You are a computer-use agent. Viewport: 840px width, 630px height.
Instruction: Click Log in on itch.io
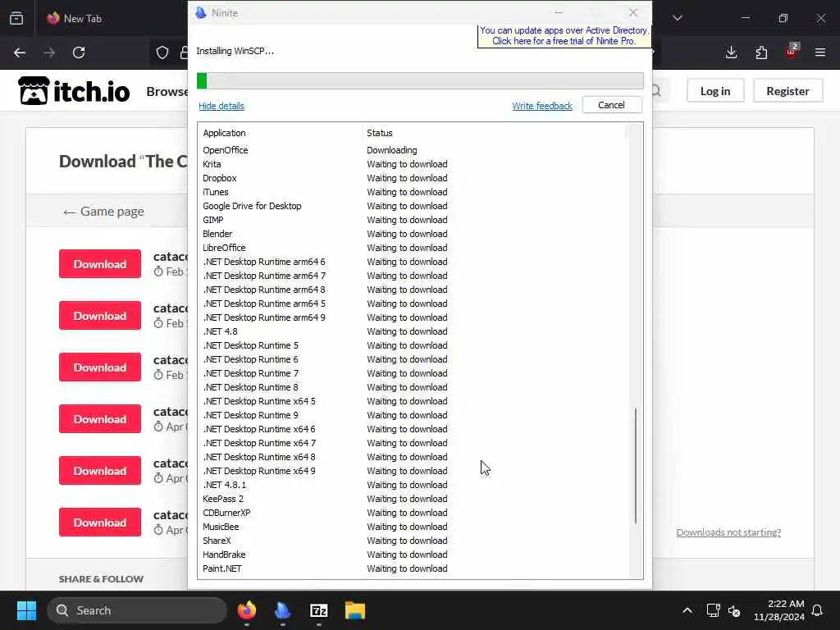[x=715, y=91]
